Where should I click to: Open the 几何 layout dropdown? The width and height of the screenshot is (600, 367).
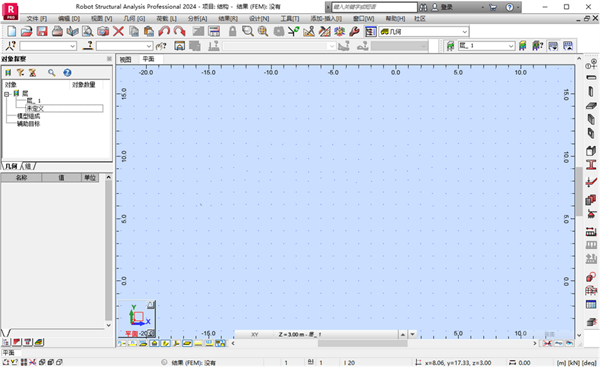[x=424, y=31]
